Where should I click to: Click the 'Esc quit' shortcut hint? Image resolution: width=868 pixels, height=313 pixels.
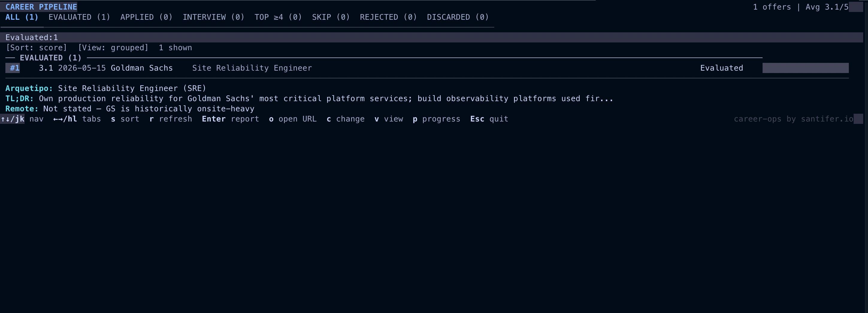coord(489,119)
